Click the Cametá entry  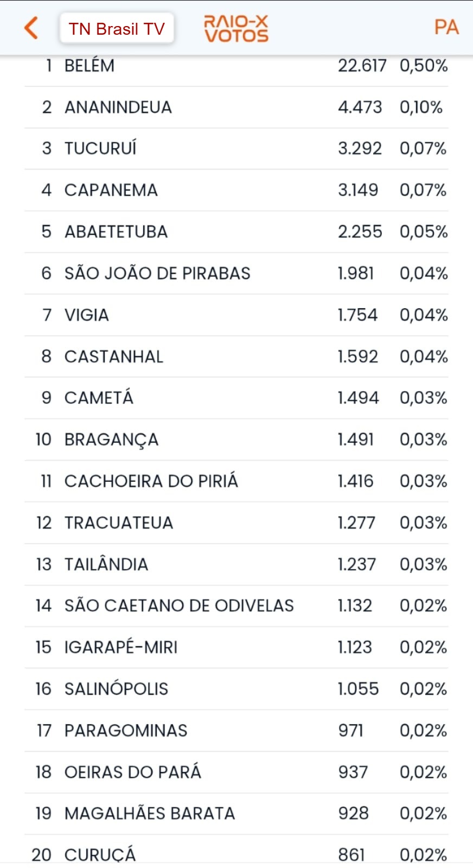[x=237, y=398]
